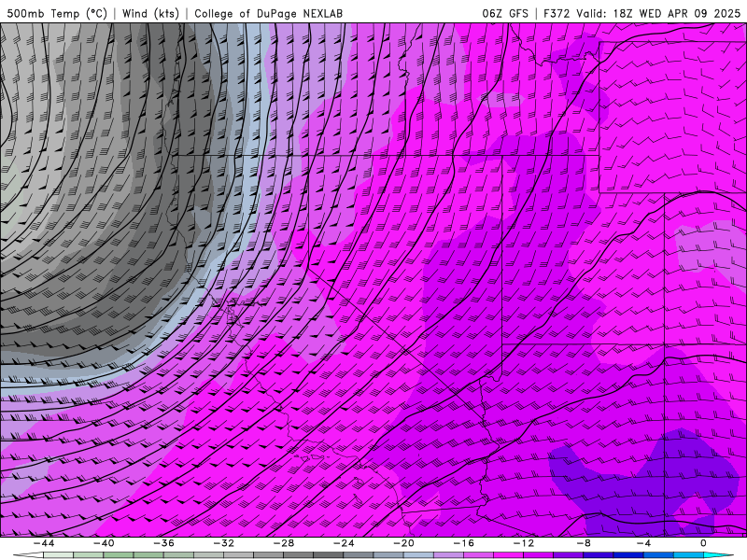747x560 pixels.
Task: Click the 'College of DuPage NEXLAB' credit text
Action: (x=268, y=14)
